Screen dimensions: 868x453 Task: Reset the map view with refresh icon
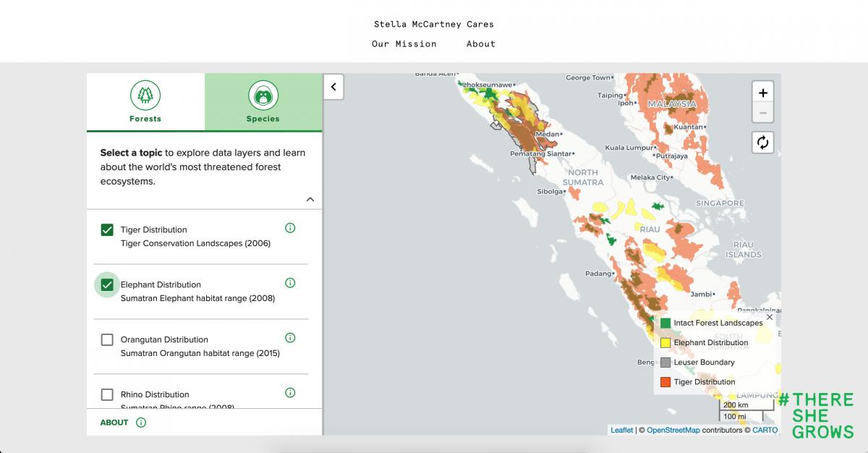[x=762, y=143]
